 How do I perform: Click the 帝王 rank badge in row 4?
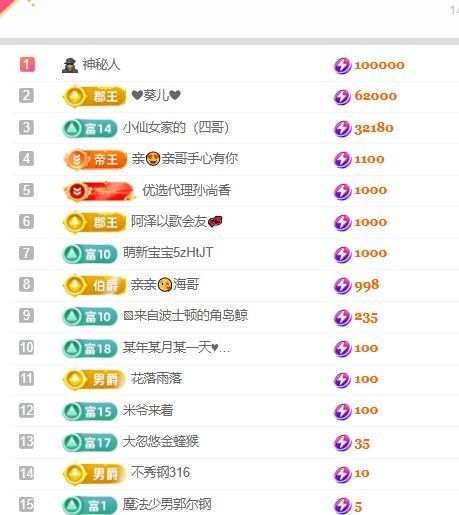pos(95,160)
